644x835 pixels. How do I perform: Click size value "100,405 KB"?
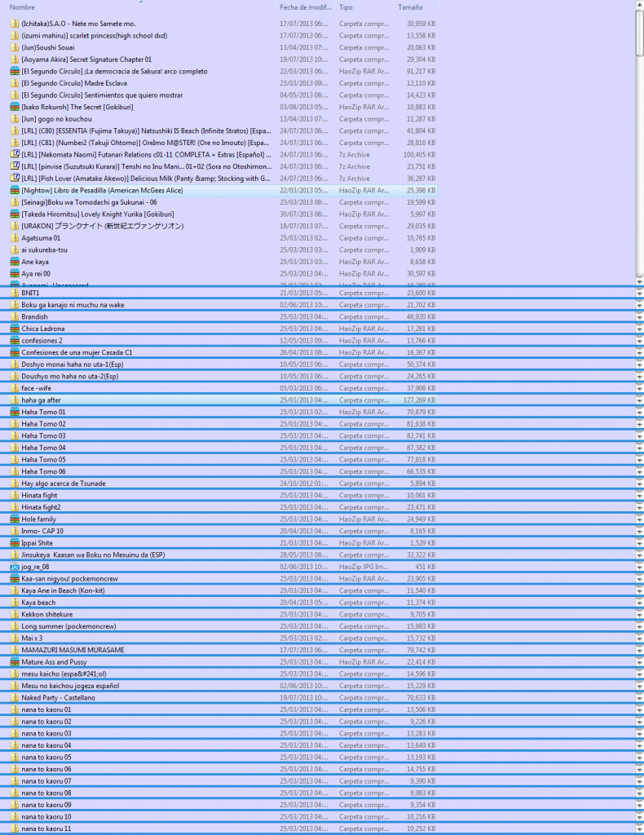419,154
